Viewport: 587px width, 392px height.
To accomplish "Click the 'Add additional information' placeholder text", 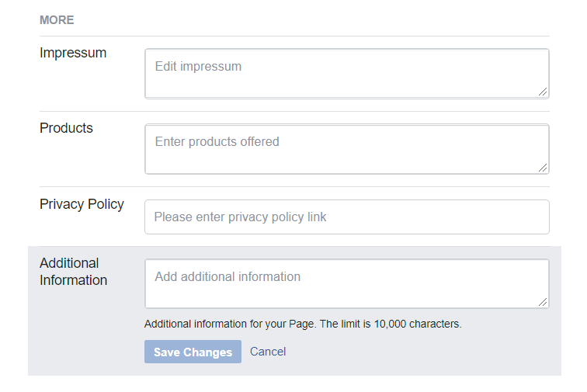I will (x=228, y=276).
